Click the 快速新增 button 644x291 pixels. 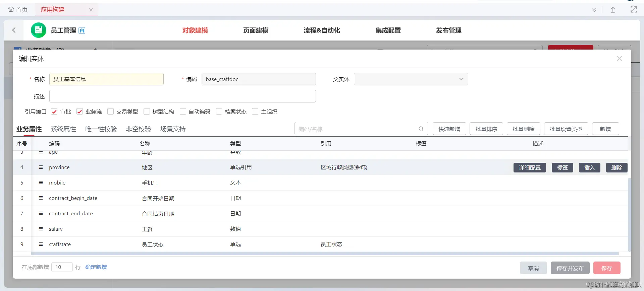coord(449,129)
